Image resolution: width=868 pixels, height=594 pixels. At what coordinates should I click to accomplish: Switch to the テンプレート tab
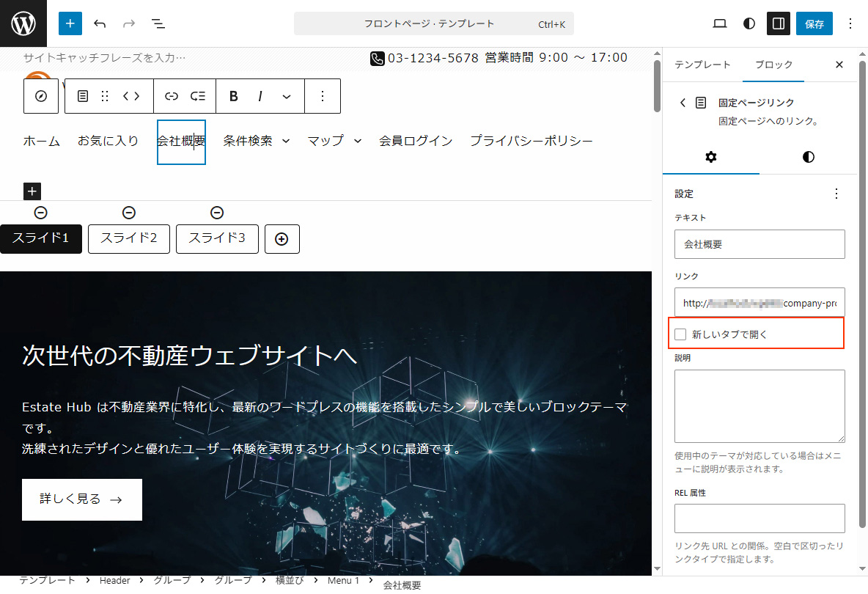click(x=701, y=65)
